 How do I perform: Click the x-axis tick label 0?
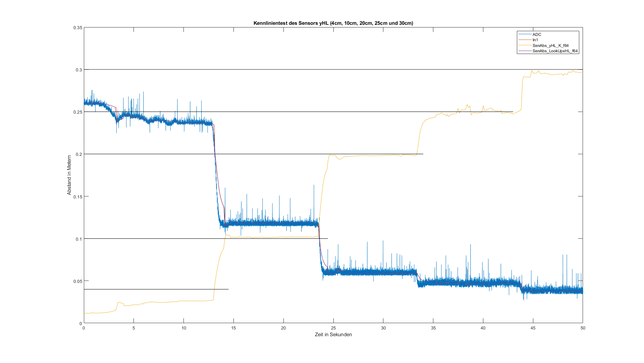(84, 328)
